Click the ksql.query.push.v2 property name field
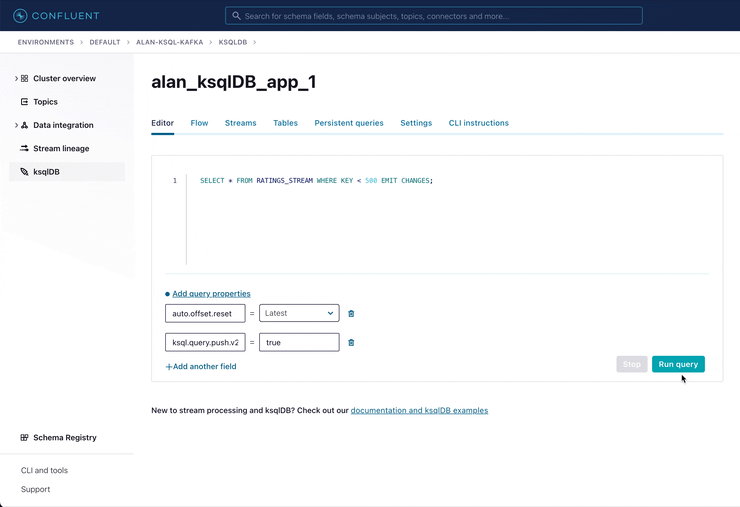Image resolution: width=740 pixels, height=507 pixels. click(205, 343)
